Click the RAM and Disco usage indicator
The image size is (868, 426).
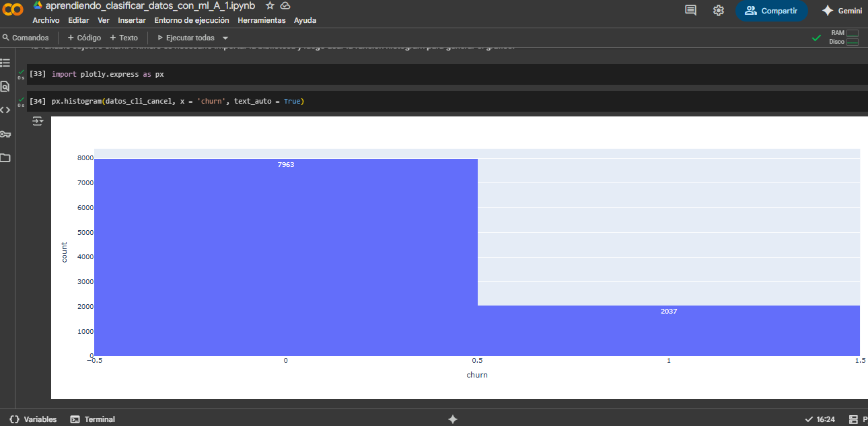[x=844, y=37]
